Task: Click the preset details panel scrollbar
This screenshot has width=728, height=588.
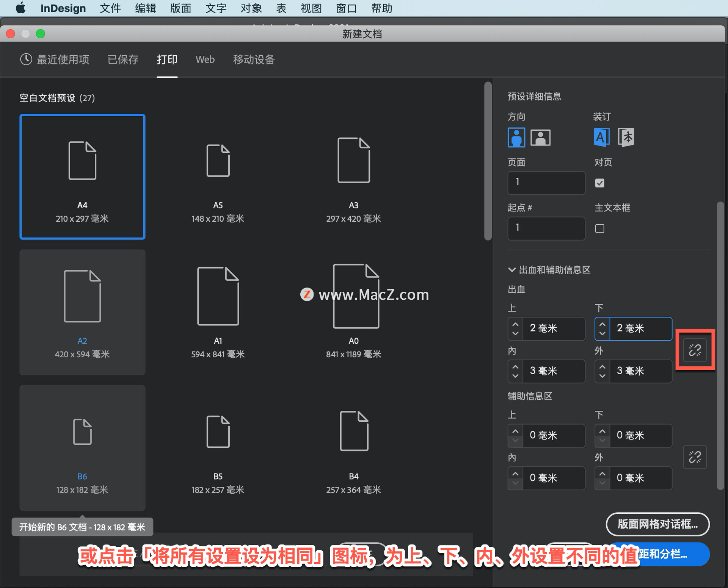Action: (x=720, y=346)
